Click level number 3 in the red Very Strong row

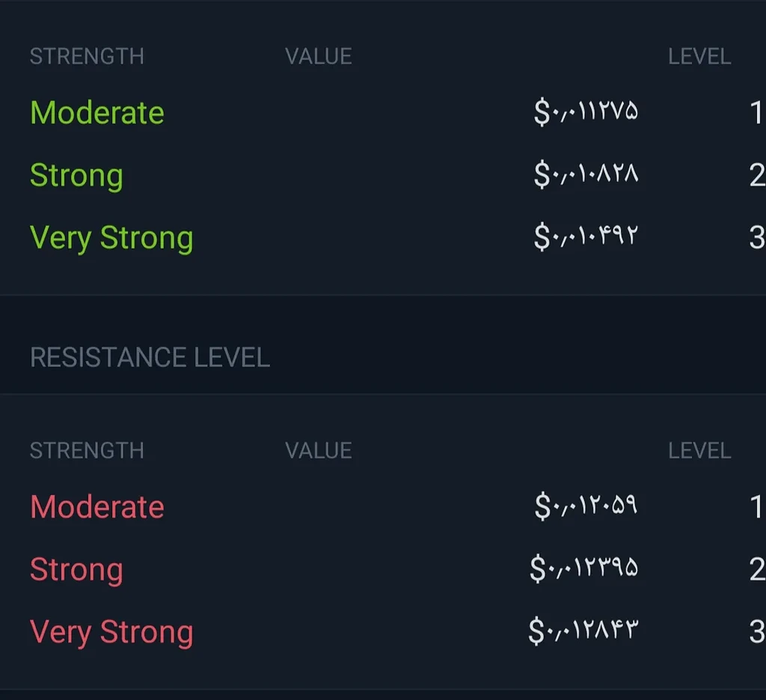tap(756, 633)
